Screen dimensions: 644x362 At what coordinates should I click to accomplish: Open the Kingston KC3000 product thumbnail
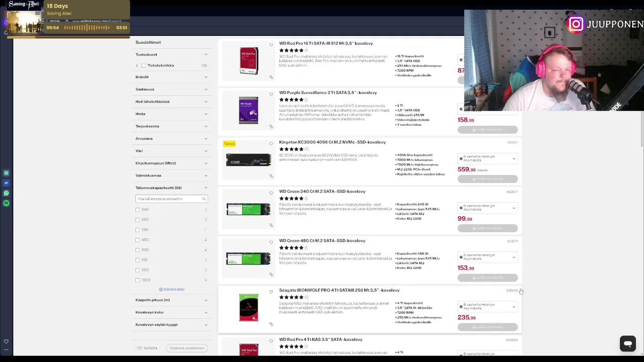click(249, 159)
